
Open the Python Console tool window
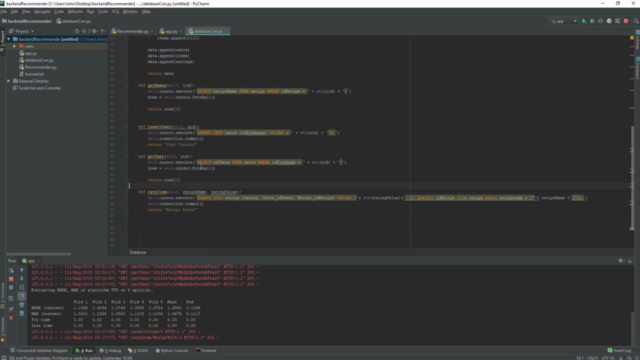tap(172, 350)
